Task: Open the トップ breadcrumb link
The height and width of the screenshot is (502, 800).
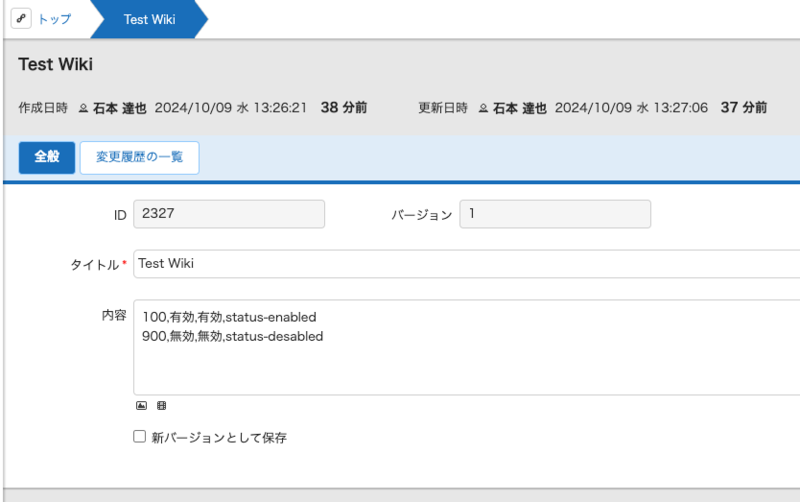Action: click(x=55, y=19)
